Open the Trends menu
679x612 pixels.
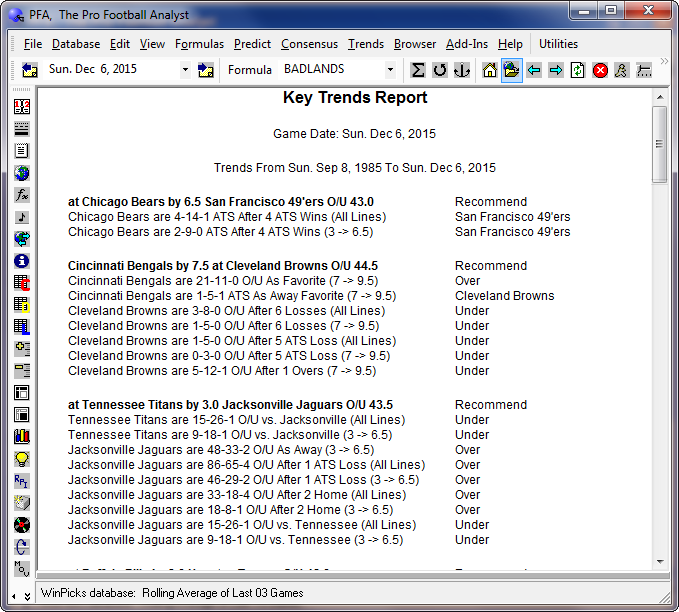click(x=366, y=44)
